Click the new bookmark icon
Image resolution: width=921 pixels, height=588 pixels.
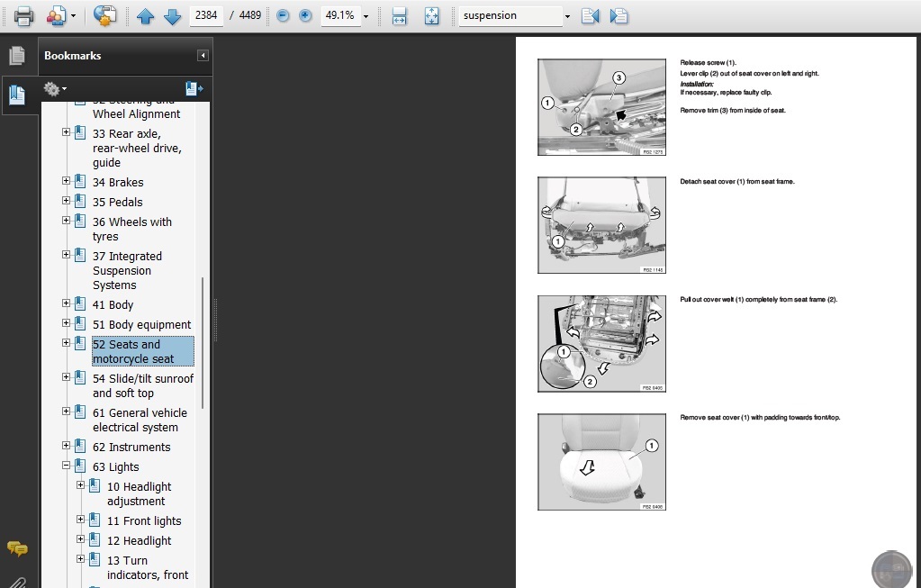tap(194, 89)
